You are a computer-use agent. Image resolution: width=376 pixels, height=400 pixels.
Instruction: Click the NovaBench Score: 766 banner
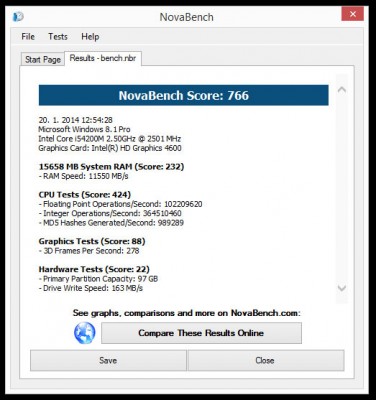pos(184,95)
